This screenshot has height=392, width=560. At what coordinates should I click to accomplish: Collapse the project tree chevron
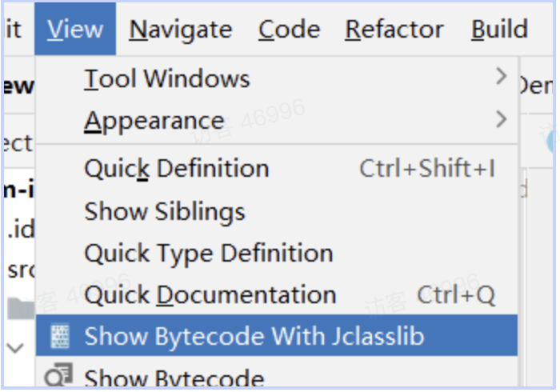(x=16, y=347)
